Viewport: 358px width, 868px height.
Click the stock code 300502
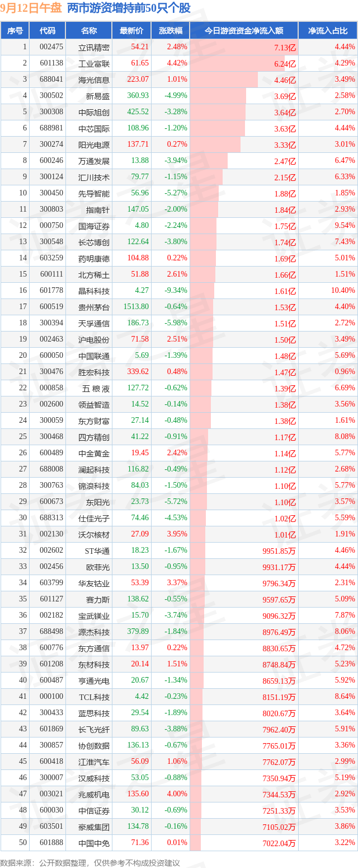pyautogui.click(x=51, y=96)
